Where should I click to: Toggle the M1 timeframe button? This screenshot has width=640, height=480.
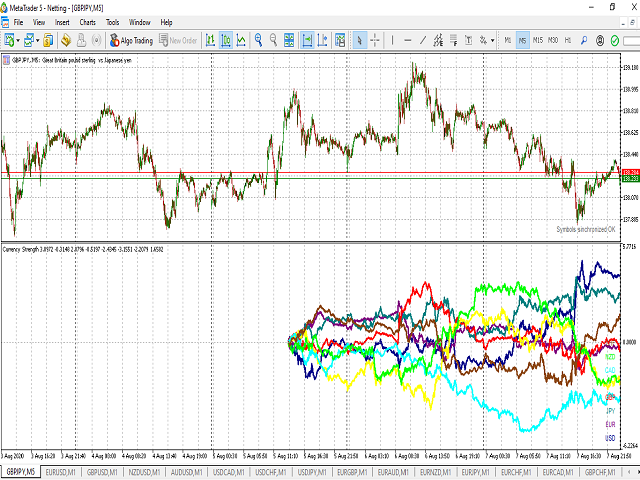[508, 40]
